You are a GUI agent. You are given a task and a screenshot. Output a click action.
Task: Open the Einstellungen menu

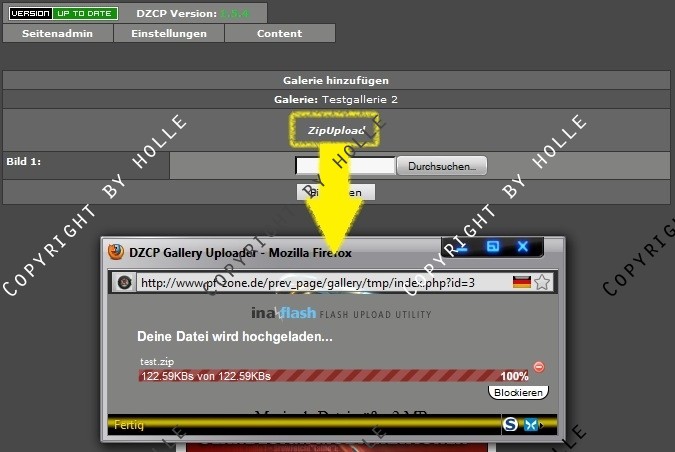[169, 33]
